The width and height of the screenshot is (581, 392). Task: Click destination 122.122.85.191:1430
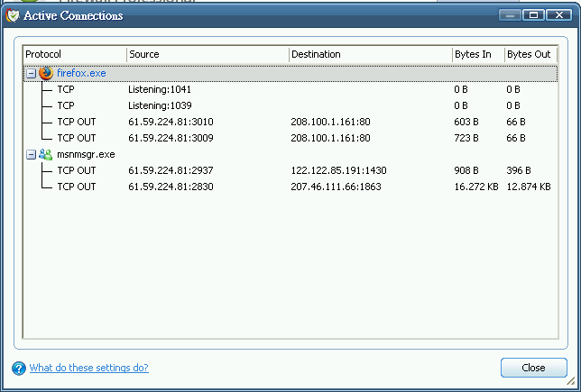(338, 170)
